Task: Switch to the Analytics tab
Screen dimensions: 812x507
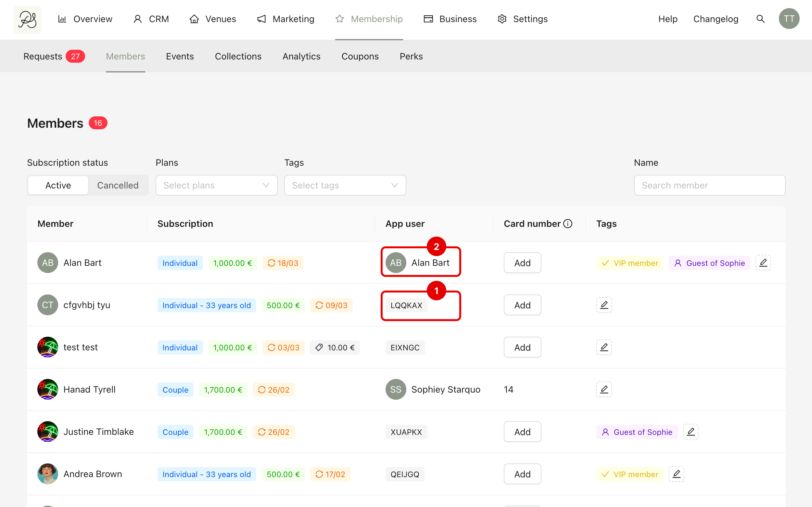Action: (301, 56)
